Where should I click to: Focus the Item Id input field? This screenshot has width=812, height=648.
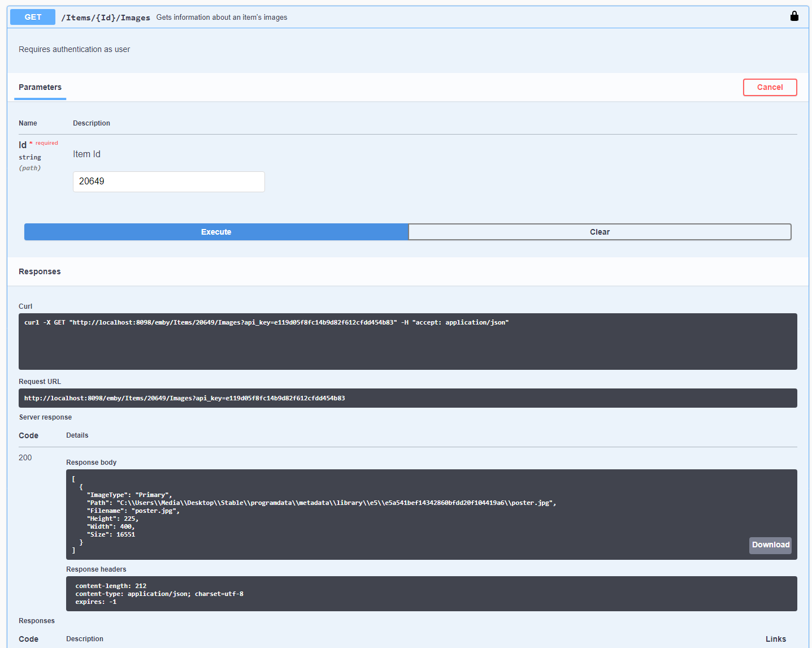click(x=168, y=182)
